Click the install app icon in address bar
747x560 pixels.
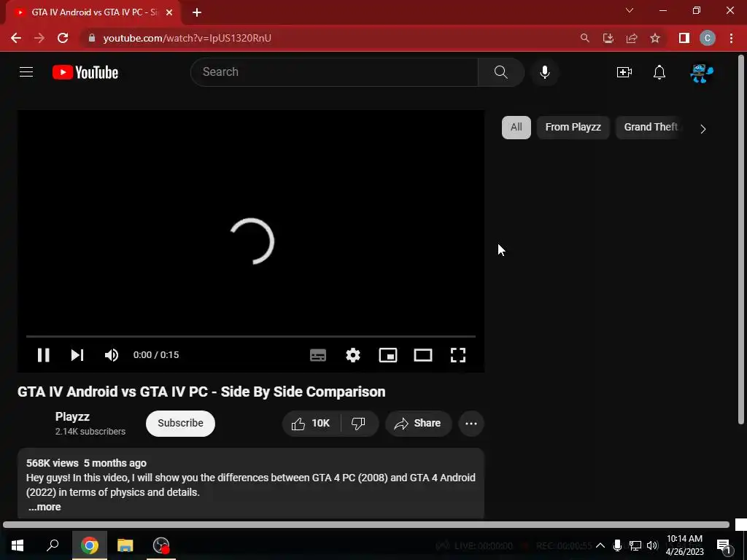pos(608,38)
